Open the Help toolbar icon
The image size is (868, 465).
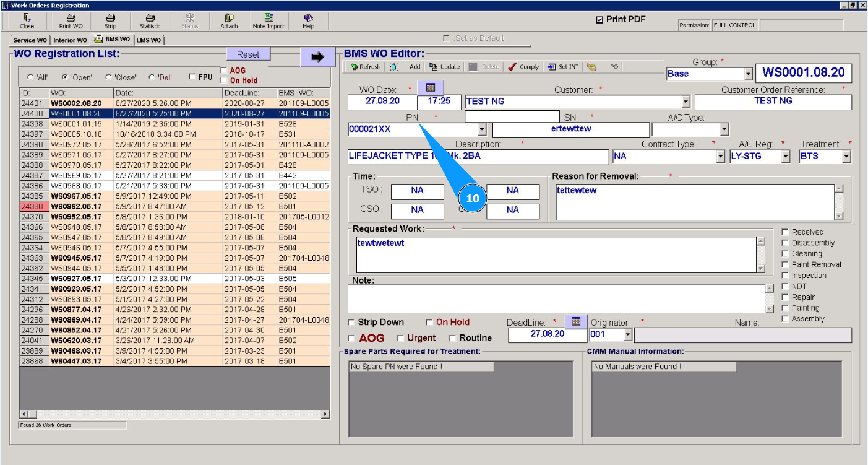[x=308, y=21]
